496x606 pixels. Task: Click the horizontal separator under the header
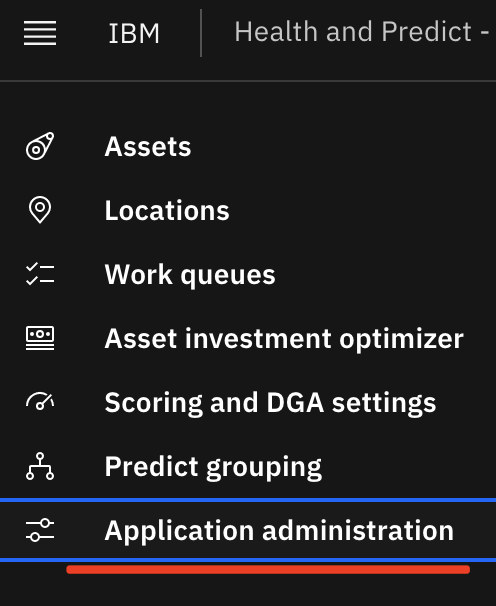(248, 81)
